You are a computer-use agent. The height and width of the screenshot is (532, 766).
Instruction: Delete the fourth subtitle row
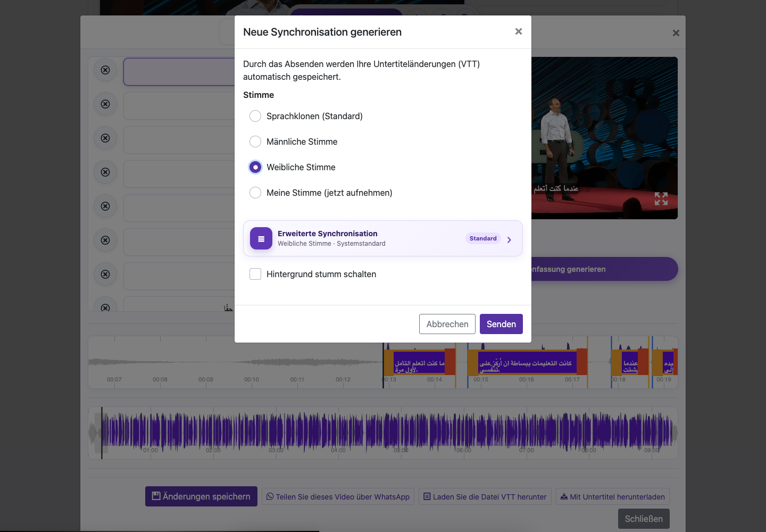(x=105, y=172)
